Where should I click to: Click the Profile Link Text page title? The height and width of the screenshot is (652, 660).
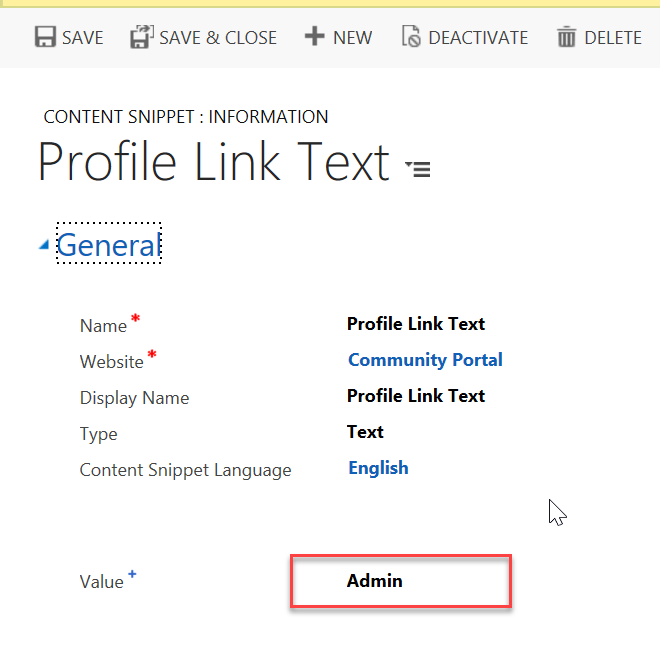tap(214, 162)
